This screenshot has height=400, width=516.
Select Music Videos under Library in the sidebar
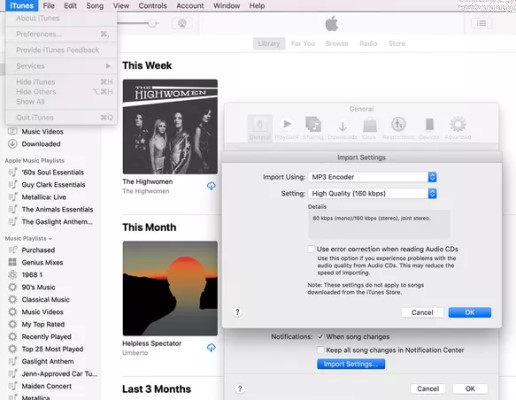pyautogui.click(x=42, y=132)
